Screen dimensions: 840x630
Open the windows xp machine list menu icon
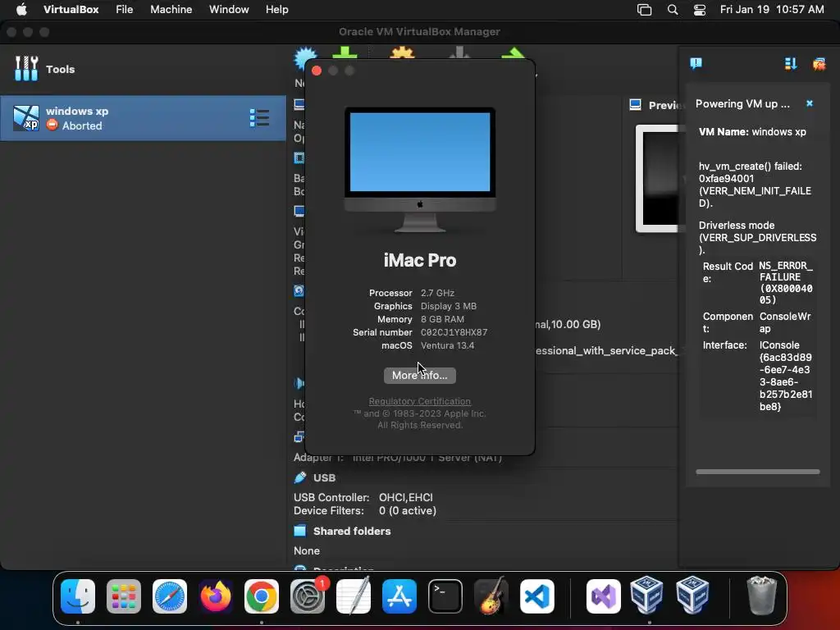[x=259, y=118]
